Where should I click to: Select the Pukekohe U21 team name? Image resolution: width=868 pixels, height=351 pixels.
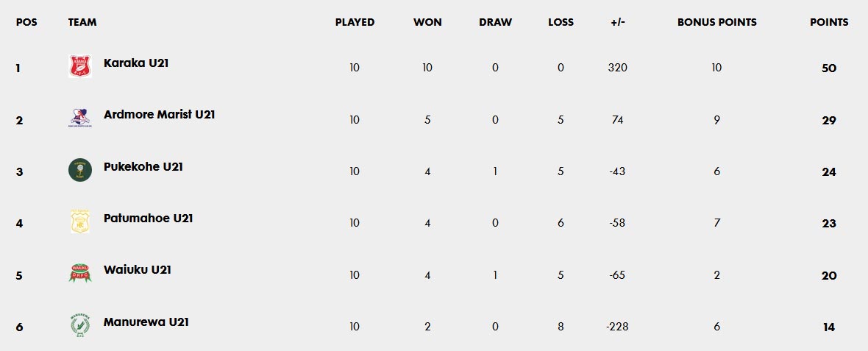(143, 167)
